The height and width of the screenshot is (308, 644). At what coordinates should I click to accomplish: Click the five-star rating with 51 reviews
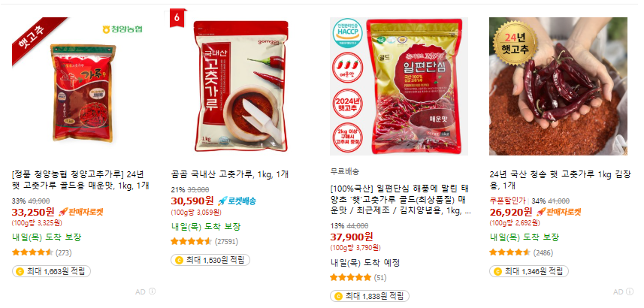[x=351, y=278]
